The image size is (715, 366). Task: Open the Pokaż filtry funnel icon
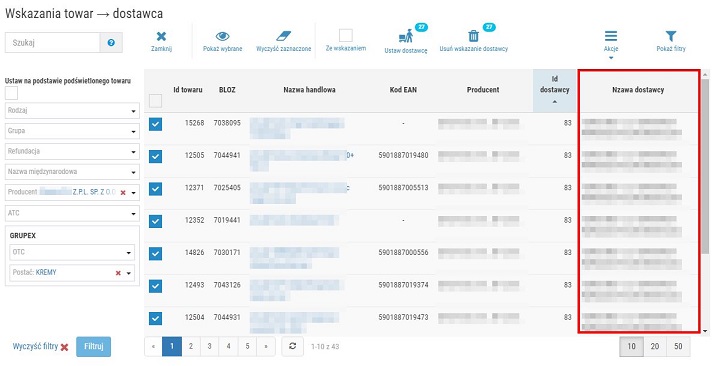(x=671, y=36)
